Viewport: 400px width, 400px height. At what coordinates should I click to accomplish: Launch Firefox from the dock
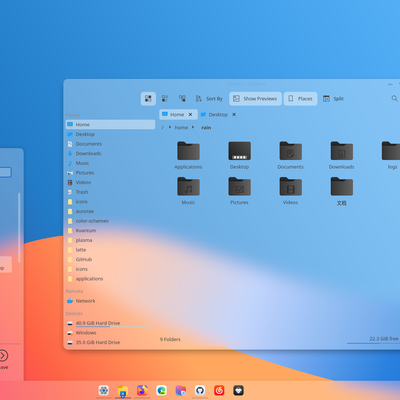142,390
